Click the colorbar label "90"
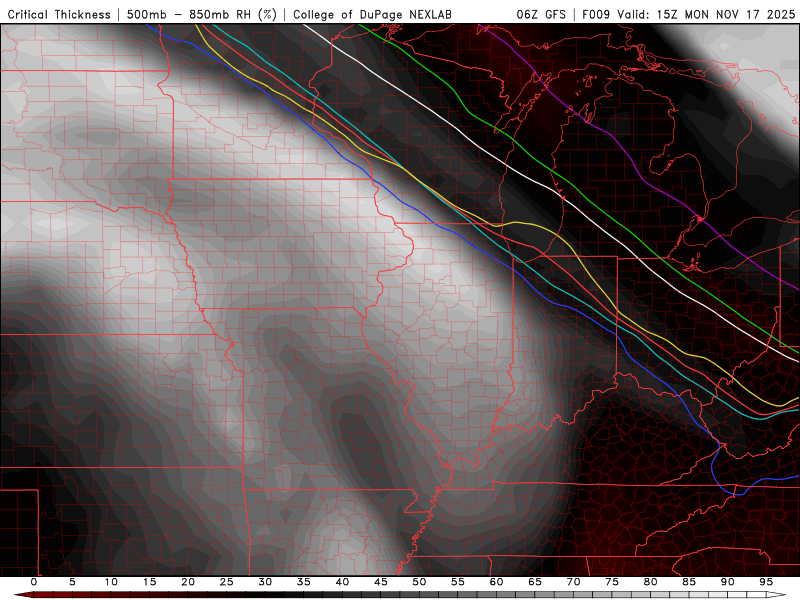This screenshot has height=600, width=800. click(x=728, y=582)
